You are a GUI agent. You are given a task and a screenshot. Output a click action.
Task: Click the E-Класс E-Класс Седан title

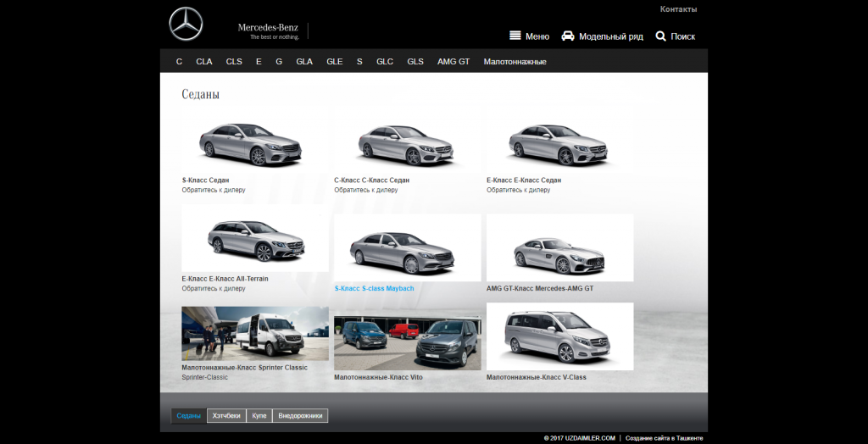524,180
